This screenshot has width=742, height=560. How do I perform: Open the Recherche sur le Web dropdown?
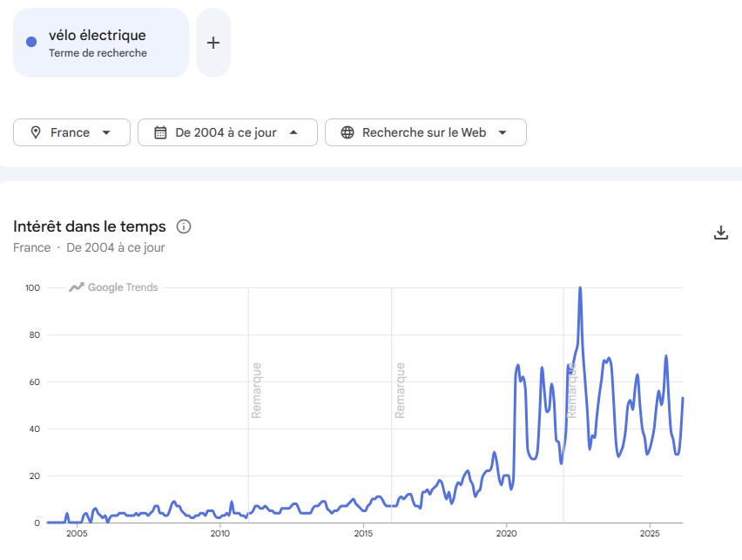(503, 132)
